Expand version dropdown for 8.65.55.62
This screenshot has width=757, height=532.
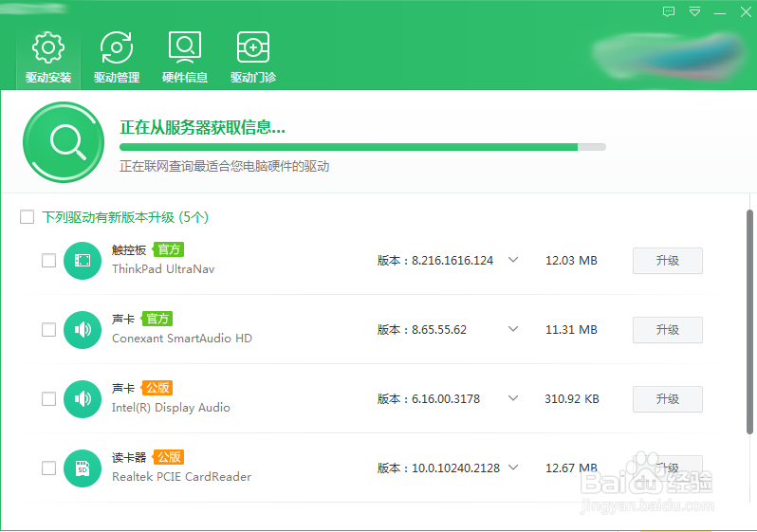pyautogui.click(x=513, y=329)
